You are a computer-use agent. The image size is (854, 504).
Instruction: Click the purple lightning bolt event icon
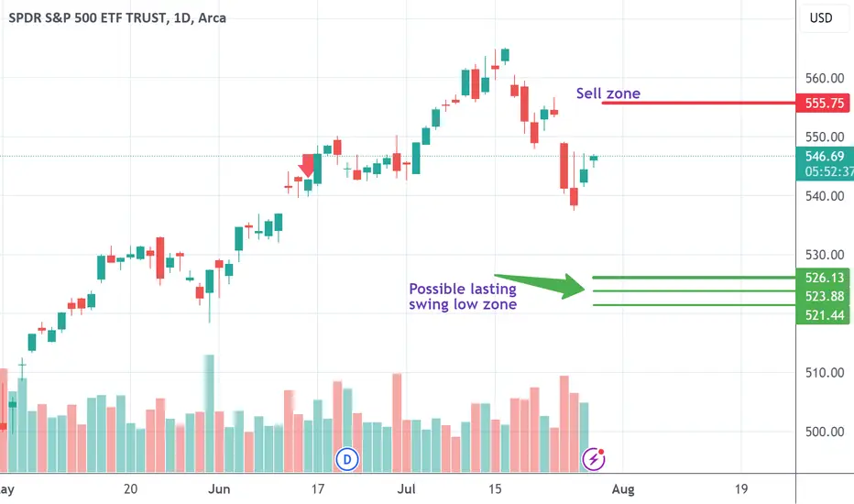(593, 459)
